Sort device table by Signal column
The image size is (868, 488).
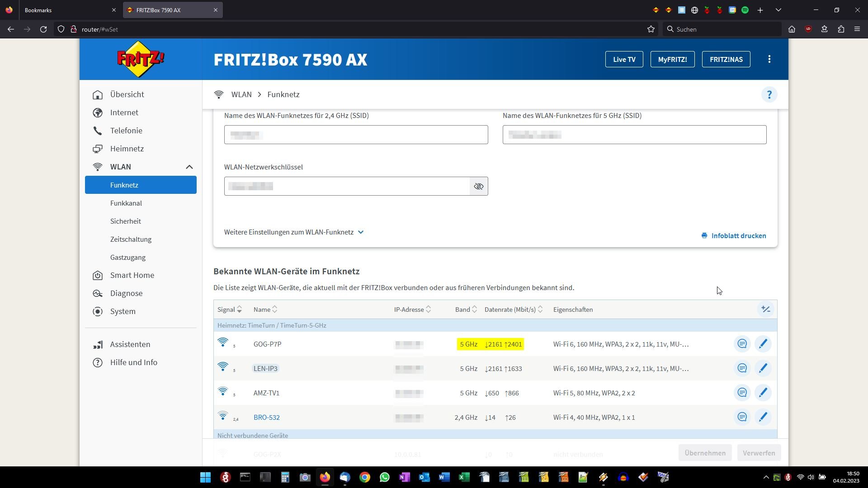click(x=229, y=310)
